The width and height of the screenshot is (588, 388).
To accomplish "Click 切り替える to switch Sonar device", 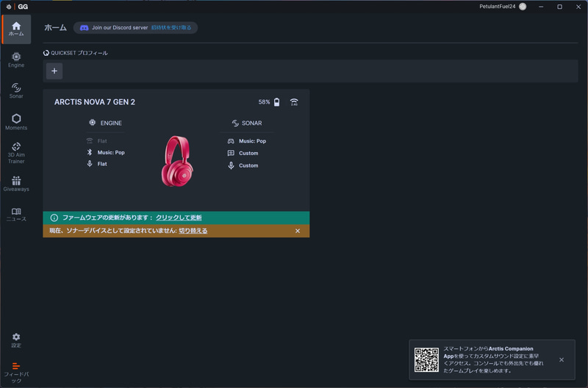I will coord(193,231).
